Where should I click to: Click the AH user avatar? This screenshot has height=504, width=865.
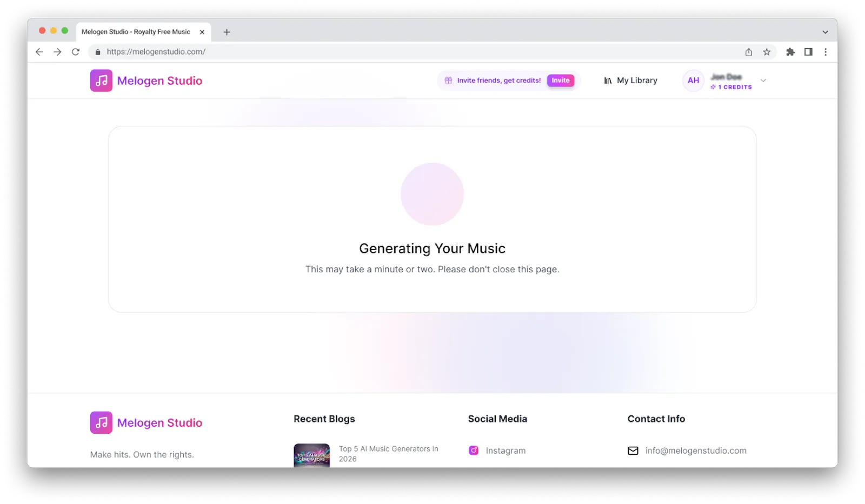coord(693,80)
